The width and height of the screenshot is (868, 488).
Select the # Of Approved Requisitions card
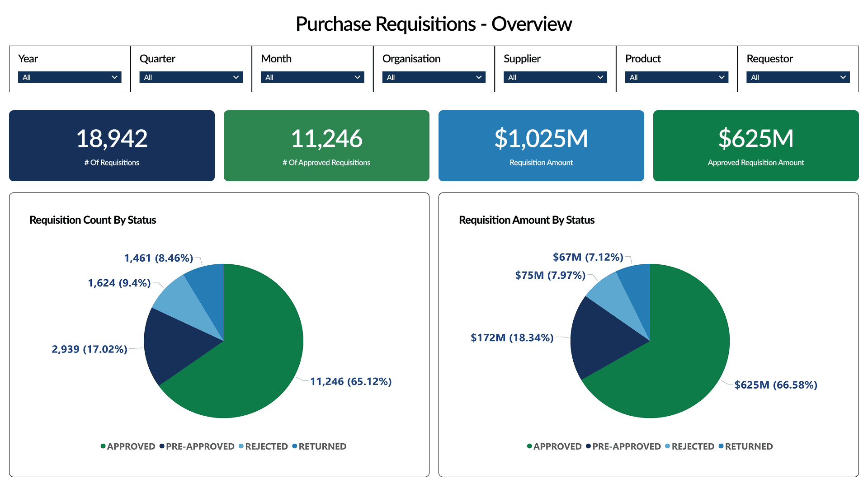326,145
